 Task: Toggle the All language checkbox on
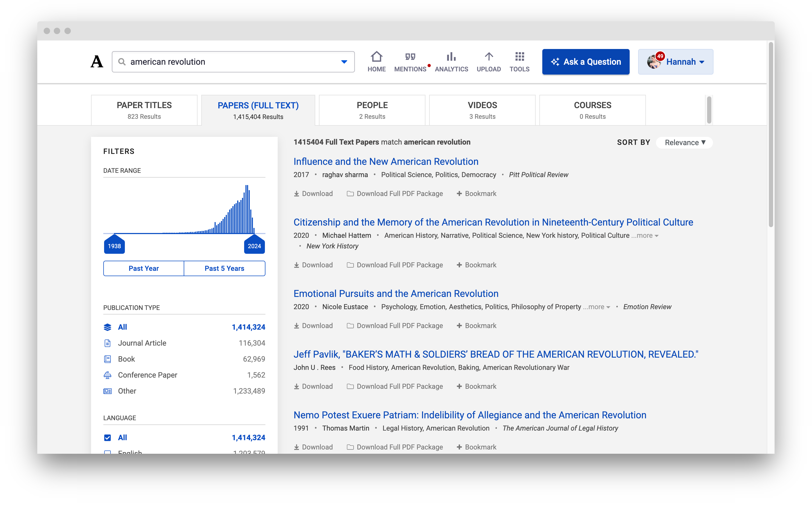pyautogui.click(x=107, y=438)
